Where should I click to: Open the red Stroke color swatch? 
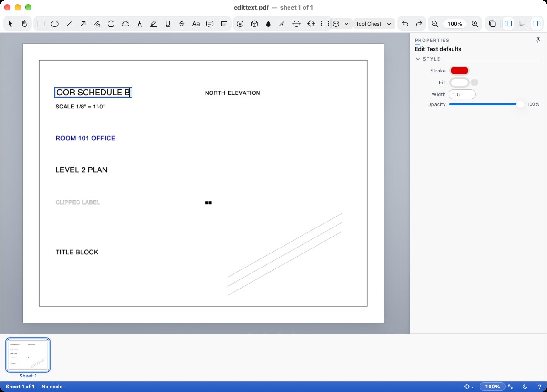[459, 71]
